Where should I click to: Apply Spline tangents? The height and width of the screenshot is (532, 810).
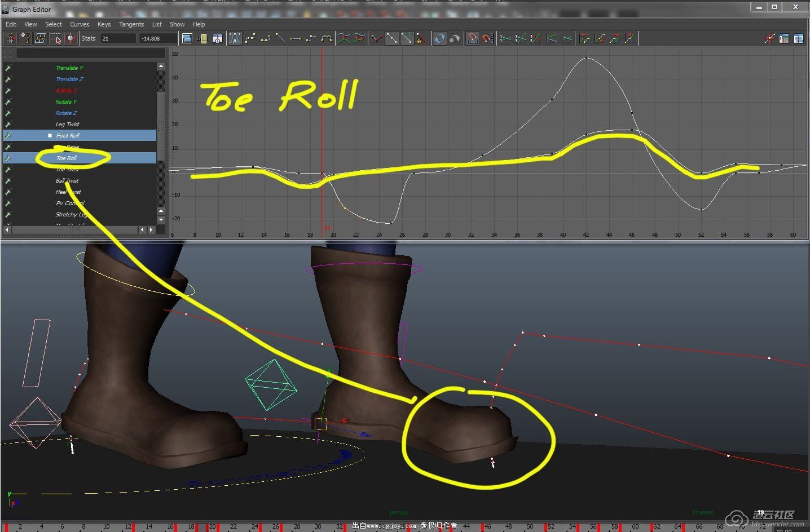coord(250,38)
